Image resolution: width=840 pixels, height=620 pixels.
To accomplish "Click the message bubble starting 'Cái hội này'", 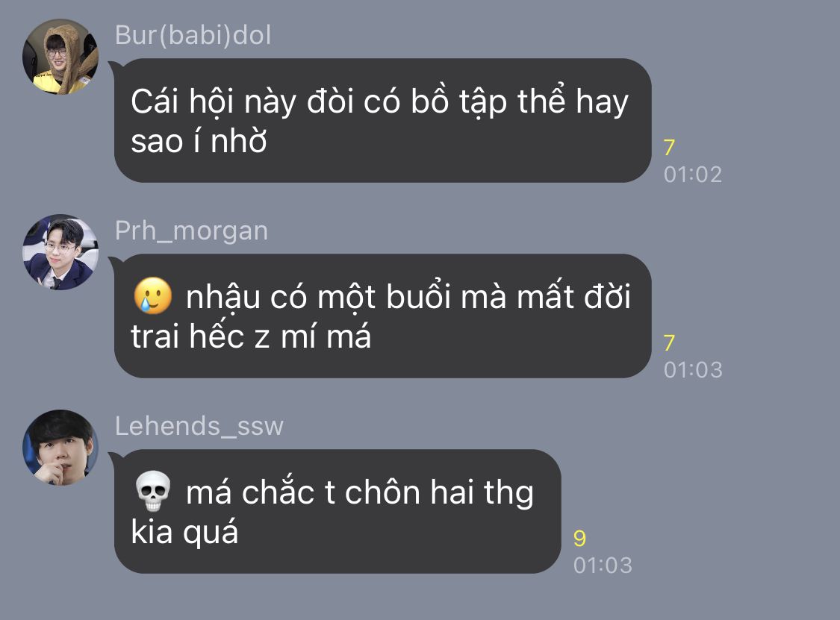I will pyautogui.click(x=382, y=120).
